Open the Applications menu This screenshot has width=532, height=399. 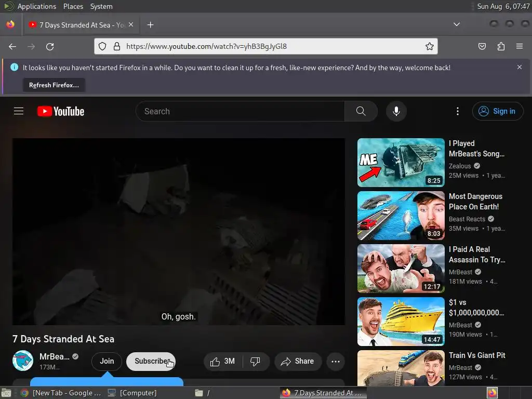point(37,6)
